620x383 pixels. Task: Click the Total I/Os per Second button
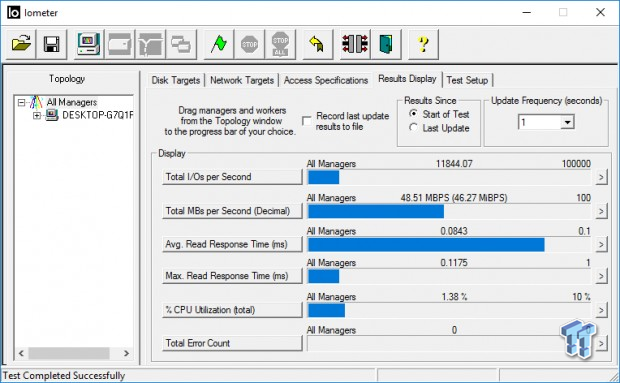pyautogui.click(x=232, y=177)
